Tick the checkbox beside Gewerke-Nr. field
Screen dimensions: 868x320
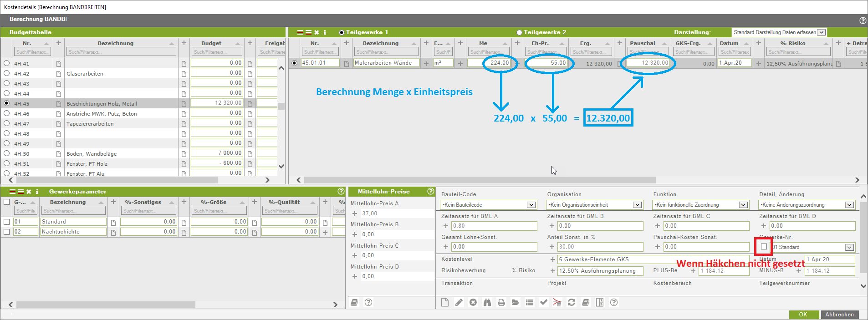click(x=764, y=247)
